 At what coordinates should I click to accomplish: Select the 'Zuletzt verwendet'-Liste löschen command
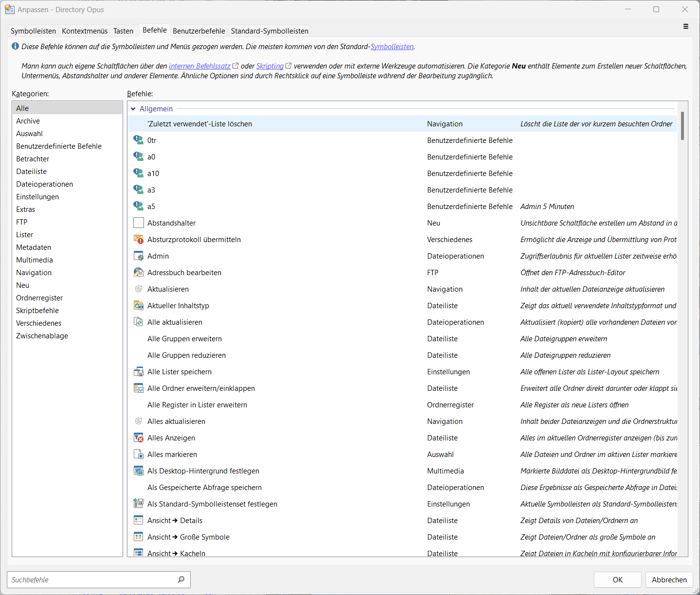pos(402,123)
